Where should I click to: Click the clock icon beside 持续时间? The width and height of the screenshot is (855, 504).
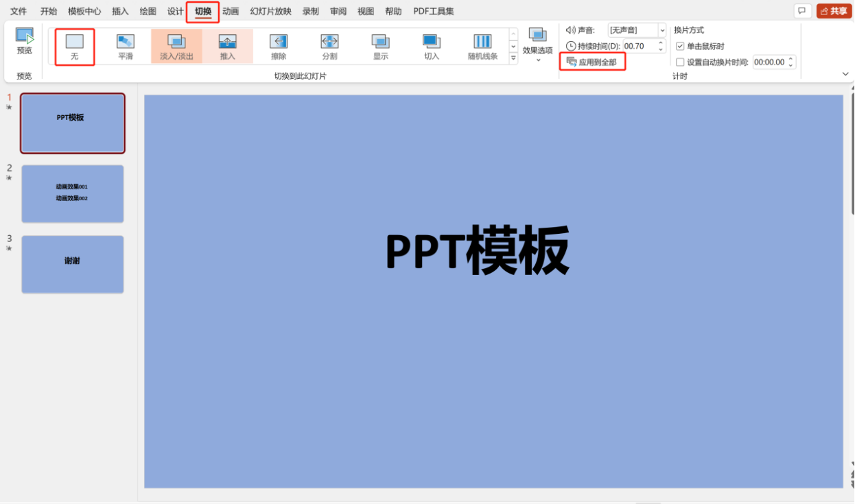point(571,46)
